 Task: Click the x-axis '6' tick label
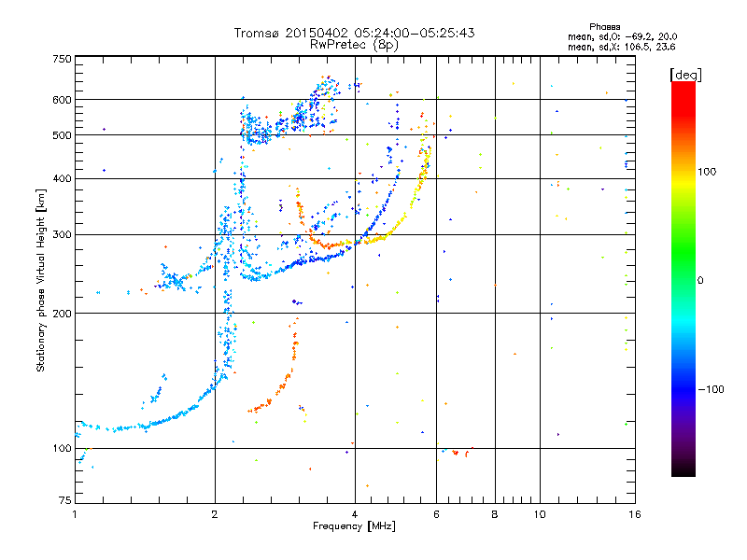click(x=436, y=514)
